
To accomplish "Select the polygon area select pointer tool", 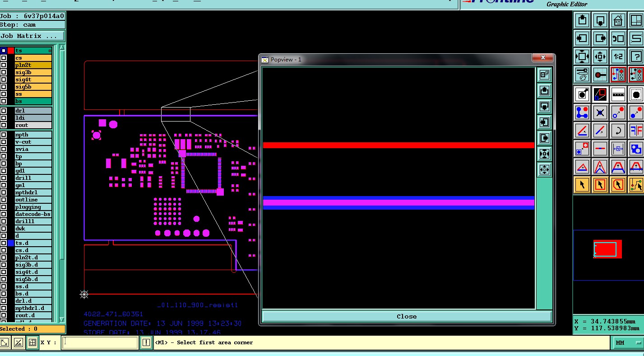I will coord(618,185).
